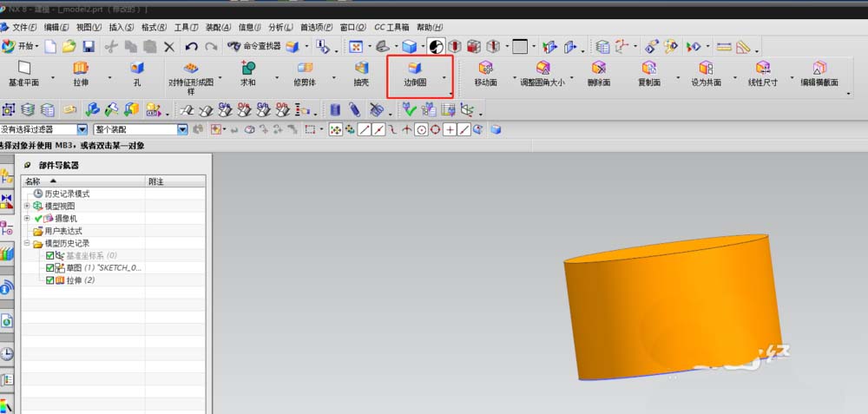Open the 工具(T) menu
This screenshot has height=414, width=868.
[x=186, y=27]
